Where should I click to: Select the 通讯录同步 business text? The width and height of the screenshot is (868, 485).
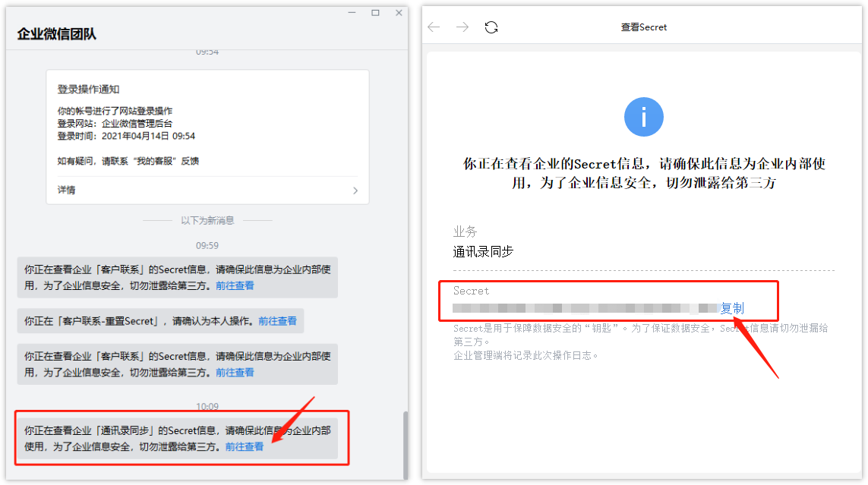(x=483, y=252)
